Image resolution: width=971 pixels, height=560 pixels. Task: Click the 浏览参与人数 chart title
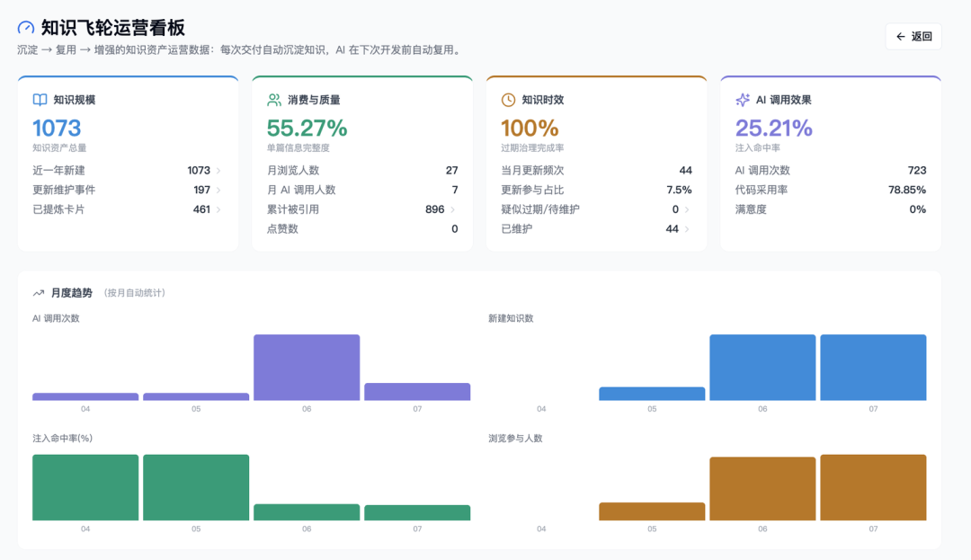[x=515, y=438]
